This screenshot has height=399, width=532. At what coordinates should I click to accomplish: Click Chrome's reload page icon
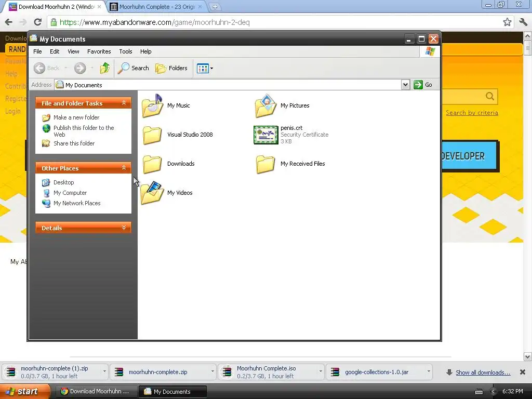[x=37, y=22]
